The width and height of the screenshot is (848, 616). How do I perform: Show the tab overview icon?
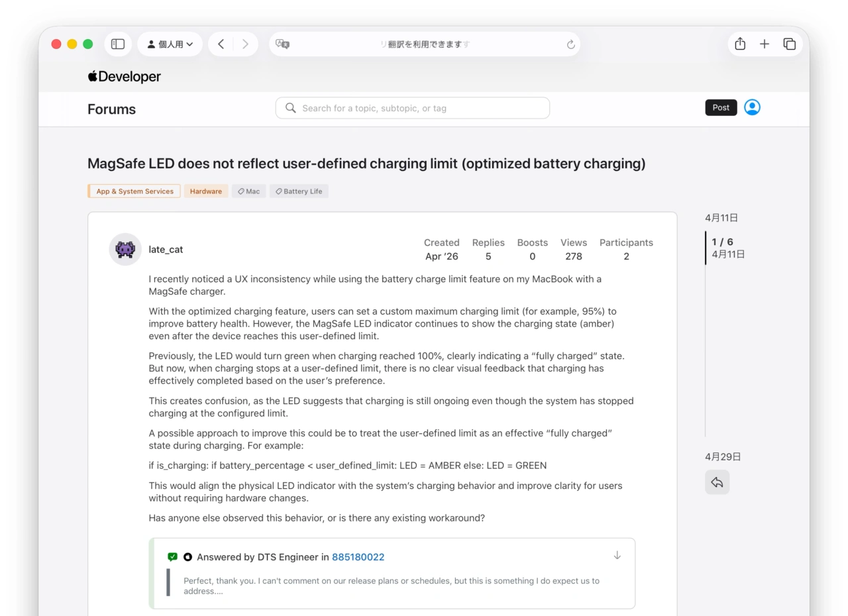[x=789, y=44]
